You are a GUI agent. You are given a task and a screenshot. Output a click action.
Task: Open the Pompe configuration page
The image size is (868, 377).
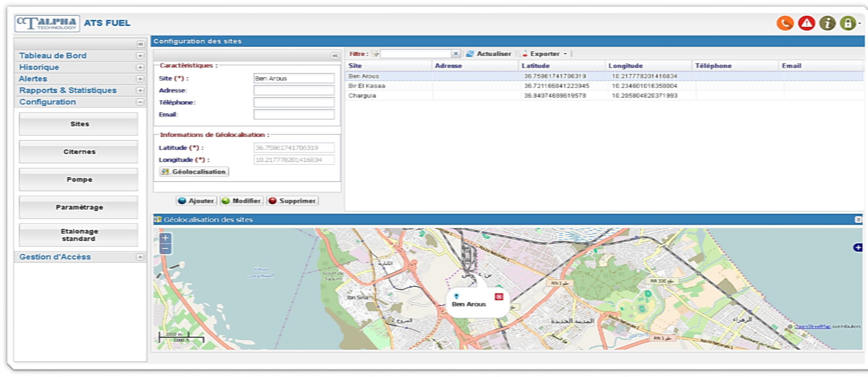click(79, 180)
